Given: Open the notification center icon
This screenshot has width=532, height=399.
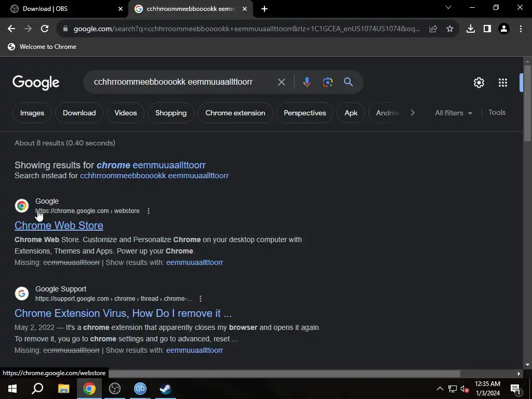Looking at the screenshot, I should point(515,389).
